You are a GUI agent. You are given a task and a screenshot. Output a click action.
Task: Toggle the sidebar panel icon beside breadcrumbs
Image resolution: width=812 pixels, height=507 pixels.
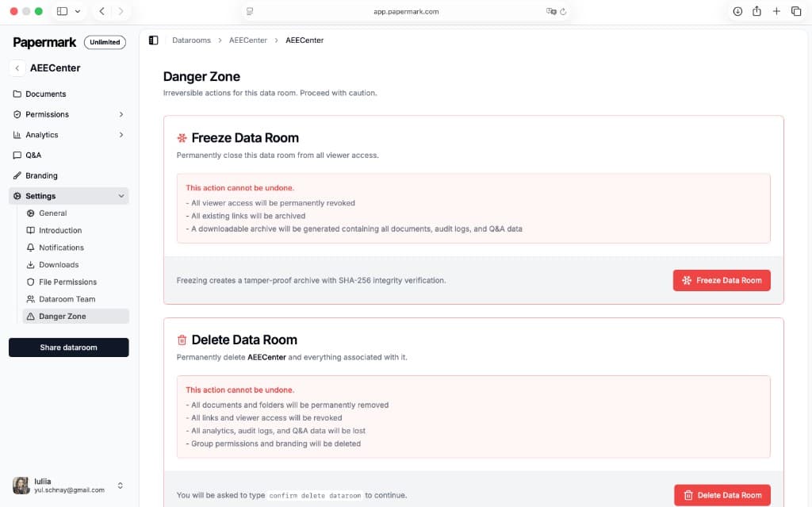(153, 40)
